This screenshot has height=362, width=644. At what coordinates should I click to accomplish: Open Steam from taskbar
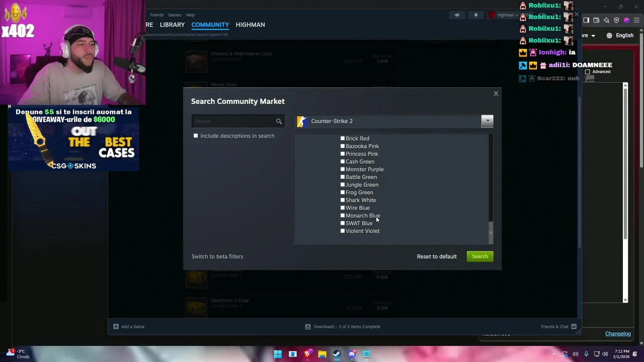(337, 354)
